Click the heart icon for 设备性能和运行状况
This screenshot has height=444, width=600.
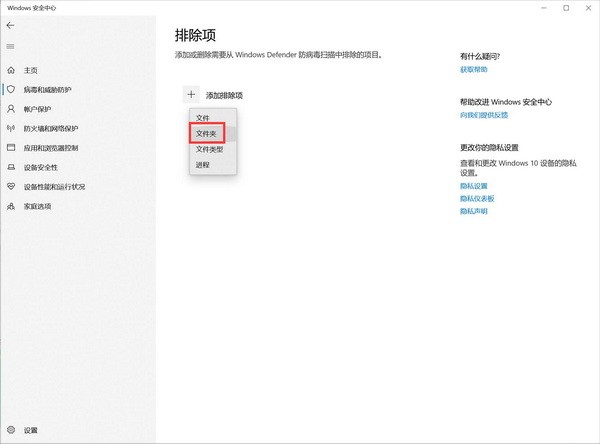tap(11, 186)
